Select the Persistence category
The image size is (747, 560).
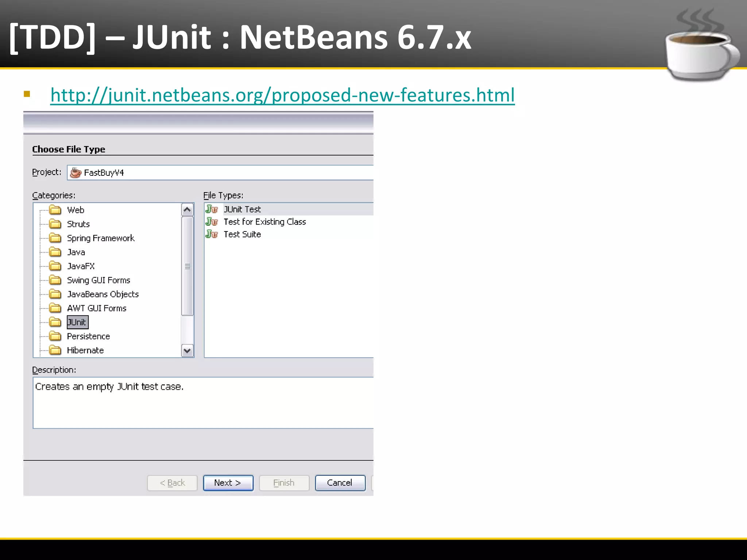pos(88,336)
